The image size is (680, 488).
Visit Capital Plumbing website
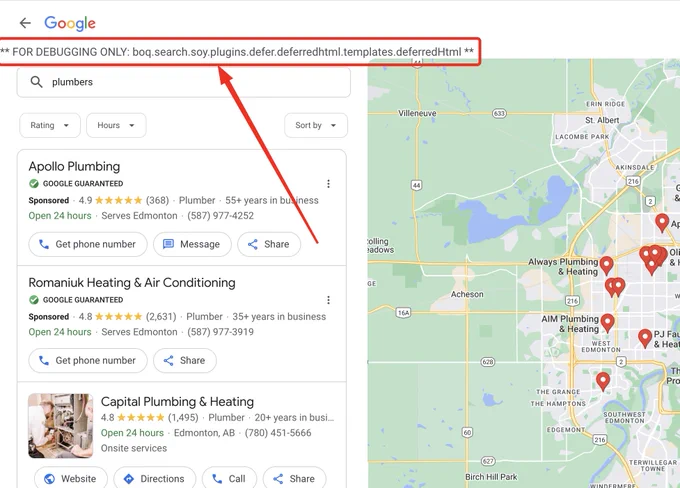[71, 478]
